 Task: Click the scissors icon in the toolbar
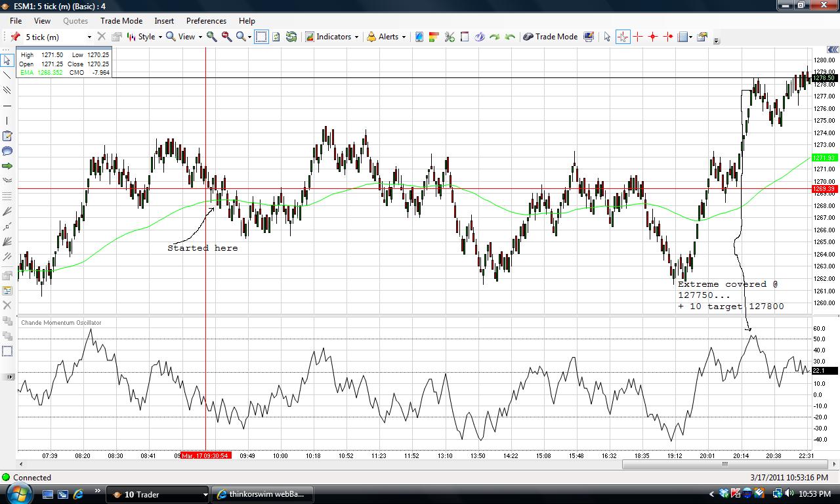click(x=450, y=37)
